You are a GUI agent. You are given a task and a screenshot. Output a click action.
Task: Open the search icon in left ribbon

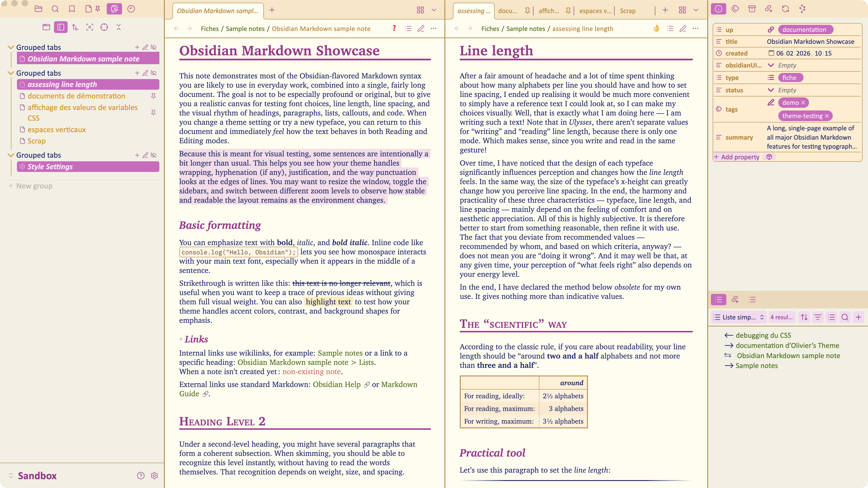(55, 9)
